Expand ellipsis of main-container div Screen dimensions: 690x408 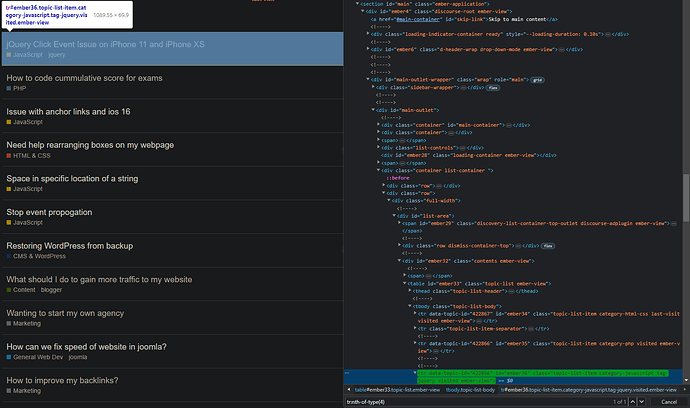pyautogui.click(x=509, y=125)
